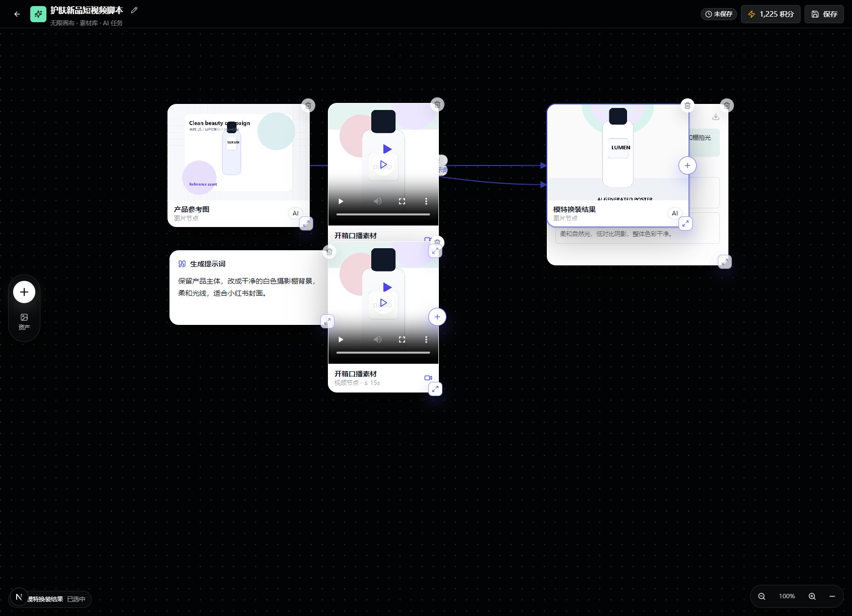The image size is (852, 616).
Task: Open more options on upper video
Action: 426,201
